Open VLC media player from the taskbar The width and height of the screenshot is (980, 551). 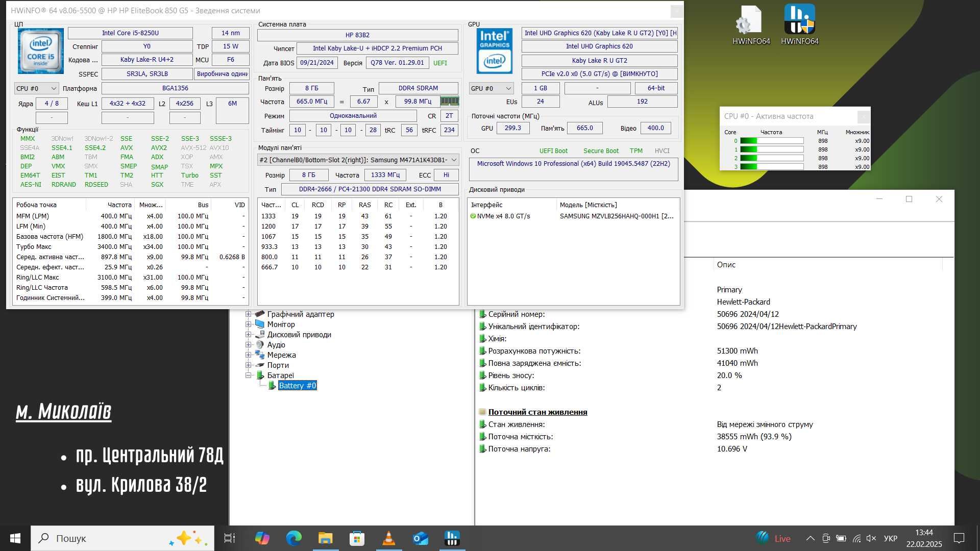coord(389,538)
